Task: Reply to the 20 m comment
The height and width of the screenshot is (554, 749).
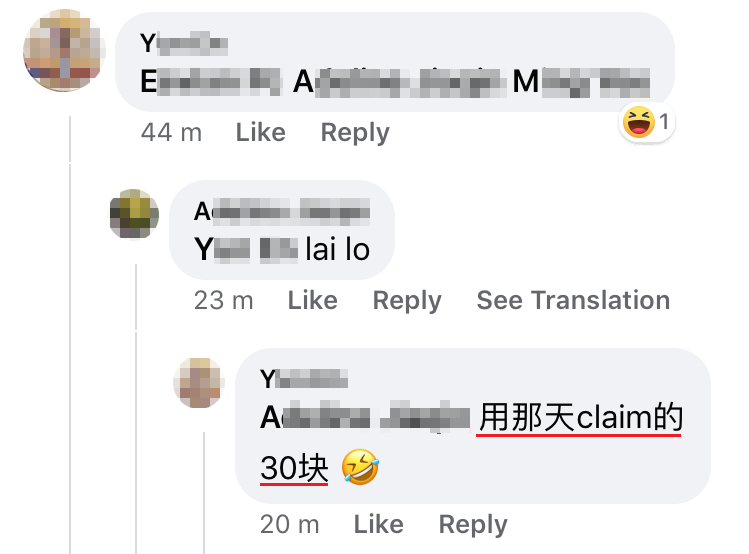Action: pyautogui.click(x=473, y=524)
